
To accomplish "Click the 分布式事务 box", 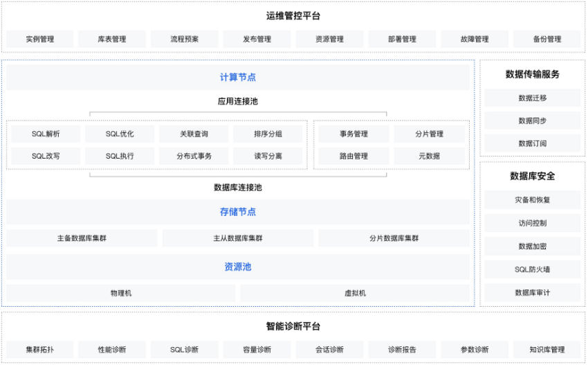I will (194, 157).
